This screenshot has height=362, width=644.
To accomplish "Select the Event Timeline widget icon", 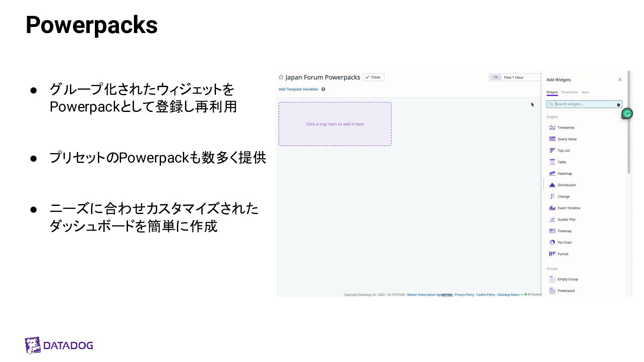I will (x=552, y=208).
